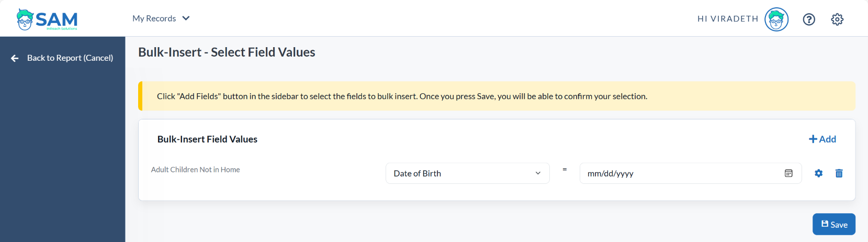Image resolution: width=868 pixels, height=242 pixels.
Task: Select Back to Report (Cancel)
Action: coord(70,58)
